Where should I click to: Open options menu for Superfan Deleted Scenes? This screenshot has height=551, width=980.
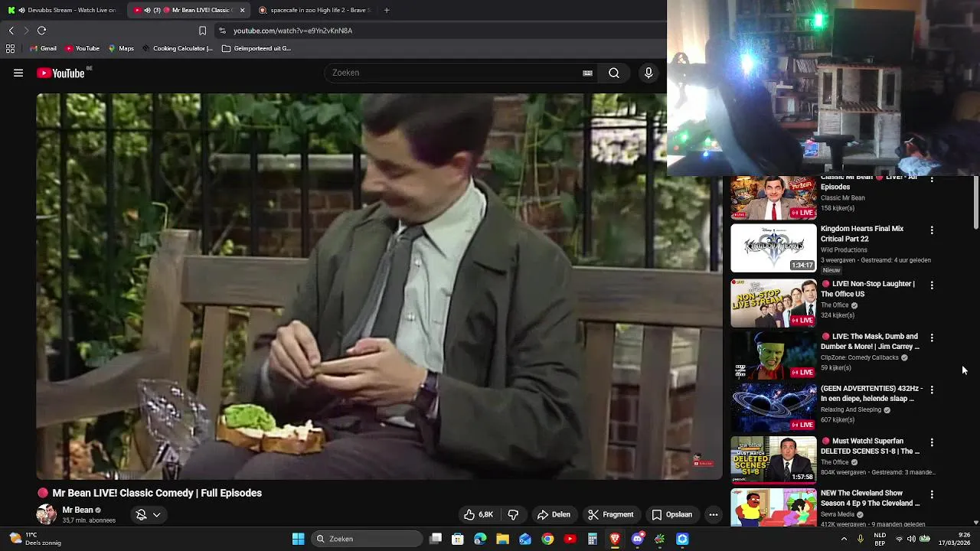[x=932, y=442]
